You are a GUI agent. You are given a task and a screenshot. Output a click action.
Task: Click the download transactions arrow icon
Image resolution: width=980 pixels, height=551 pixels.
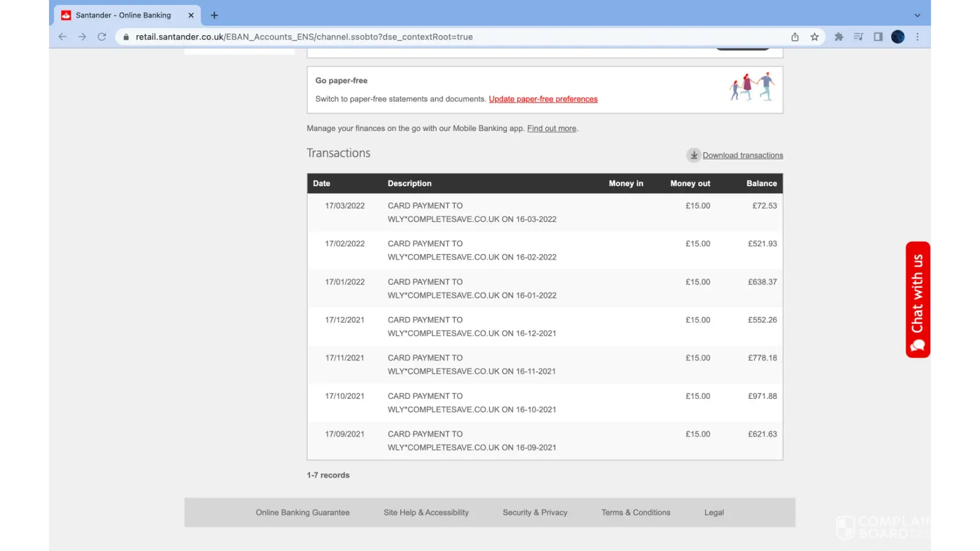[693, 155]
